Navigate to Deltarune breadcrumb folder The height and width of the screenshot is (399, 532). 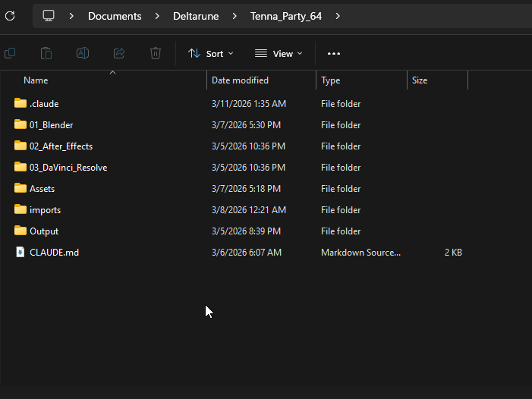pos(196,16)
